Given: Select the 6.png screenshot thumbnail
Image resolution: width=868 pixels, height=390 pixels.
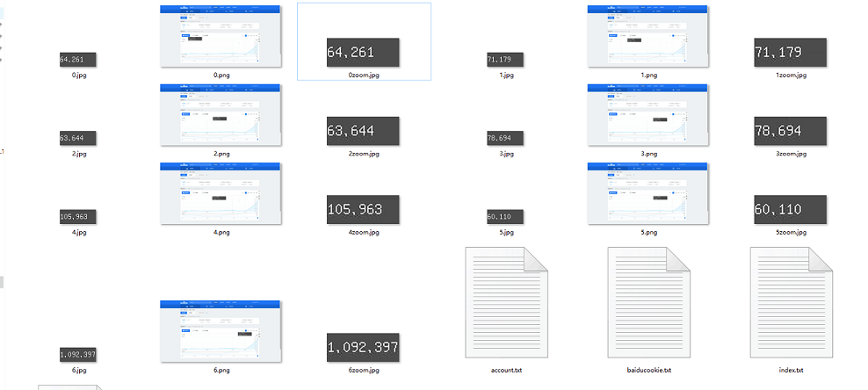Looking at the screenshot, I should (x=221, y=331).
